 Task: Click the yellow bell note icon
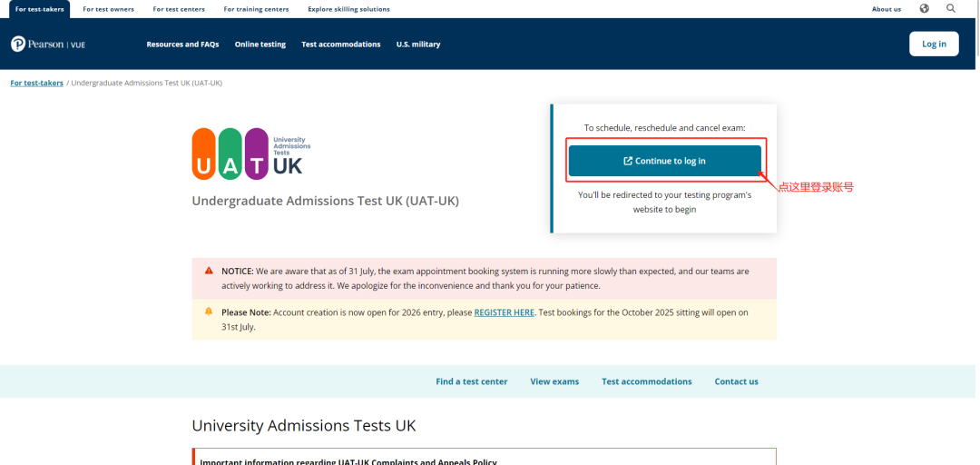(x=209, y=312)
